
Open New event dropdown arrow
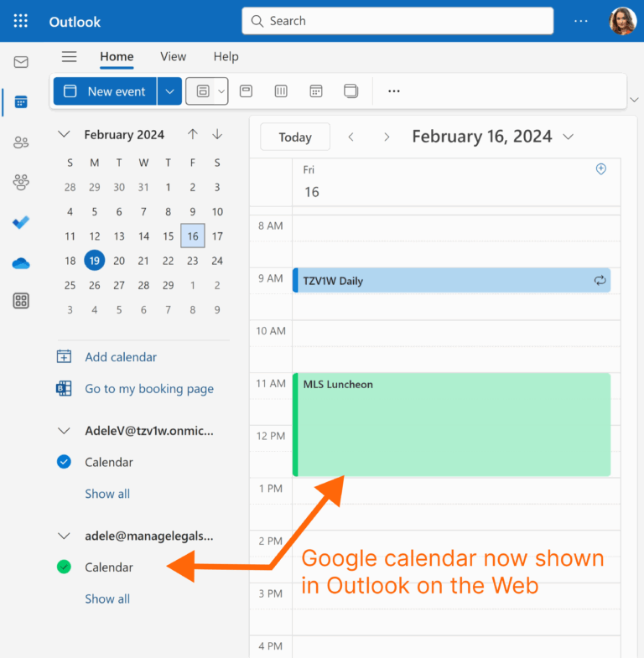(169, 91)
